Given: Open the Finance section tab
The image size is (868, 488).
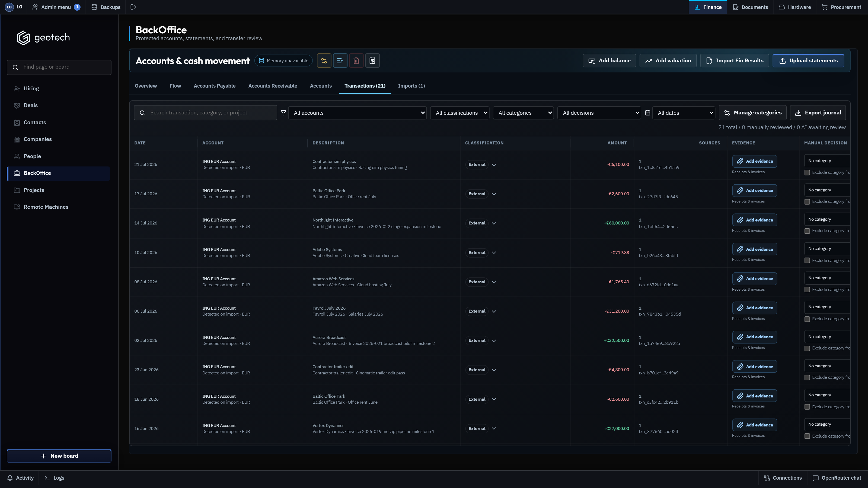Looking at the screenshot, I should point(708,7).
